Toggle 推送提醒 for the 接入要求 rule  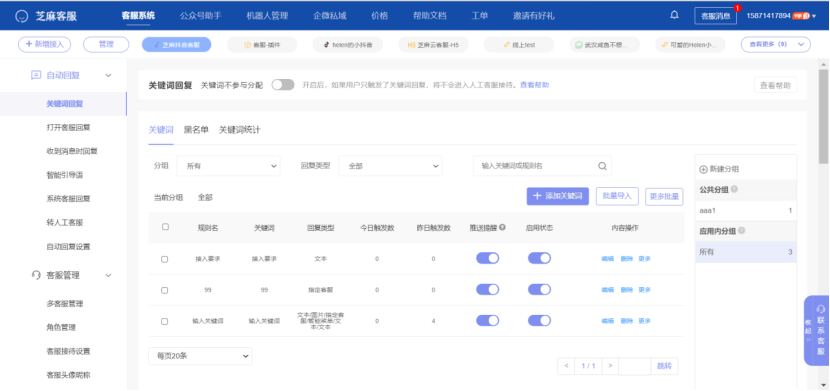click(488, 258)
